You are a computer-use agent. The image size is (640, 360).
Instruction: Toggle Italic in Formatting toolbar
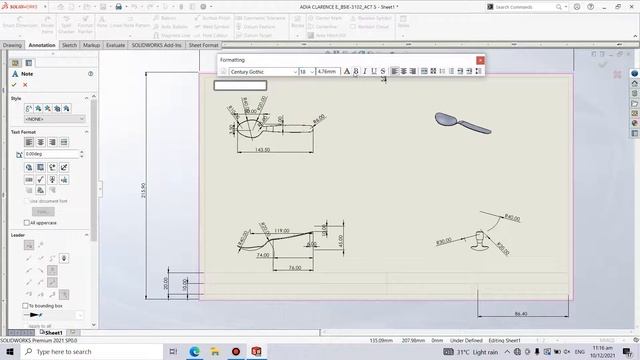click(365, 71)
